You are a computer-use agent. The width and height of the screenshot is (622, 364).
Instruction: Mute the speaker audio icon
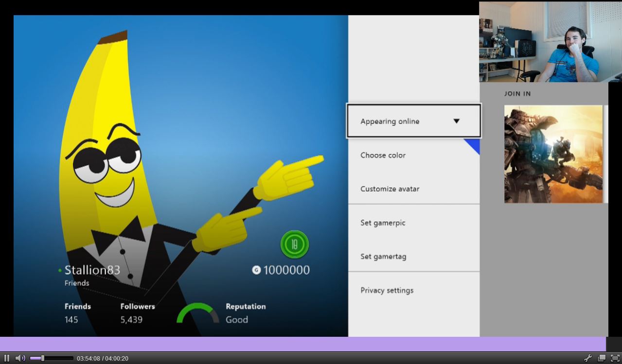[21, 358]
